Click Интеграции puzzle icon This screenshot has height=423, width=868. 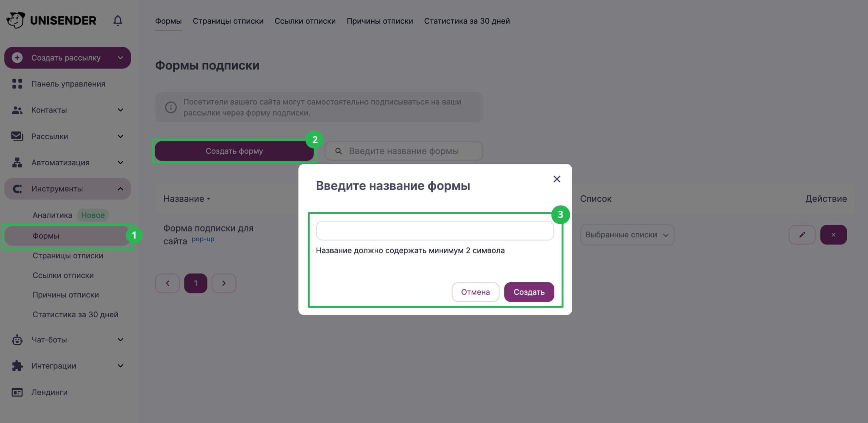17,366
